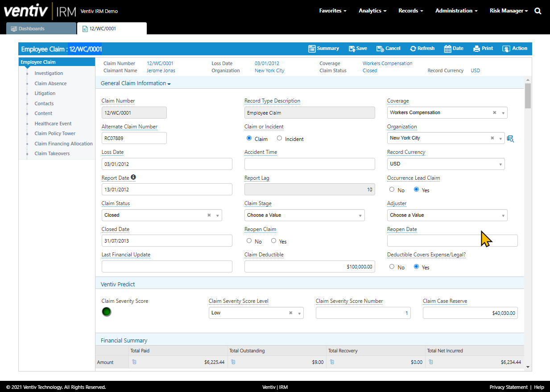Click the Print toolbar button
550x392 pixels.
tap(483, 49)
